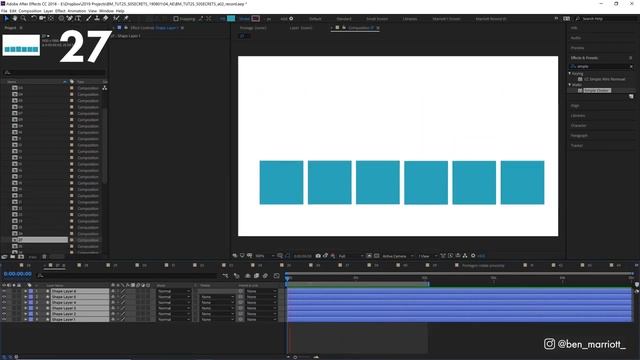The width and height of the screenshot is (640, 360).
Task: Select the Hand tool
Action: click(x=15, y=18)
